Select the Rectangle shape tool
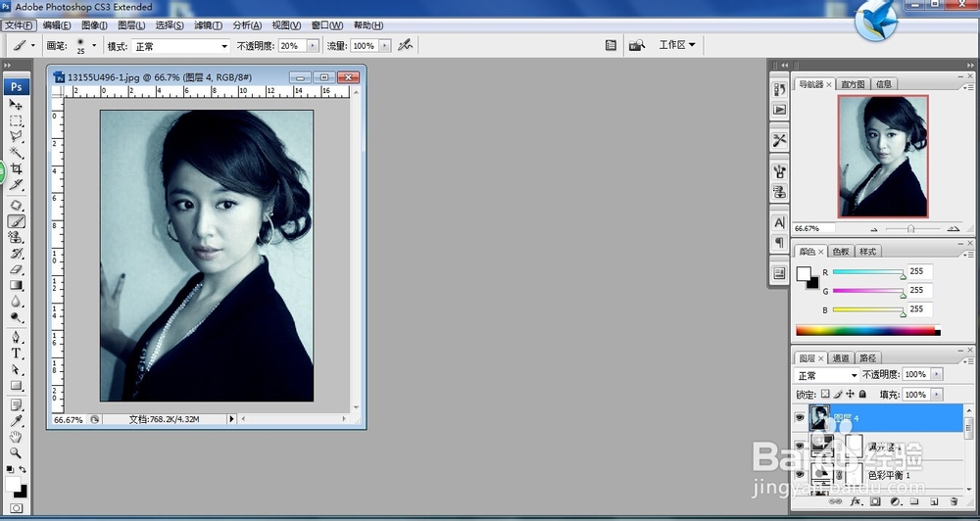980x521 pixels. (16, 386)
